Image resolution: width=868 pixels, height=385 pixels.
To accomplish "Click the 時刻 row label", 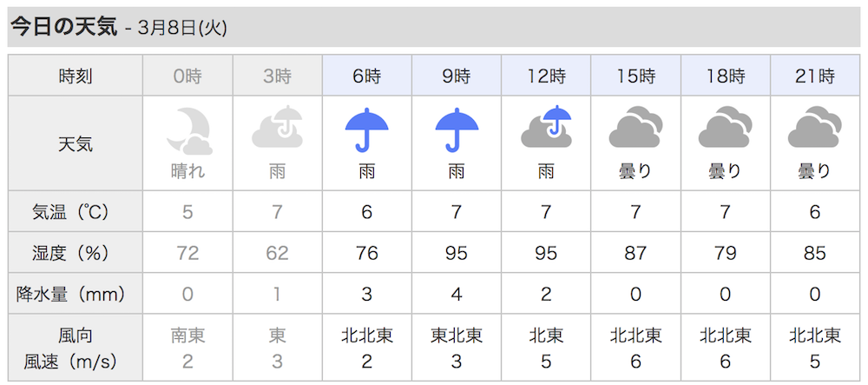I will pos(76,76).
